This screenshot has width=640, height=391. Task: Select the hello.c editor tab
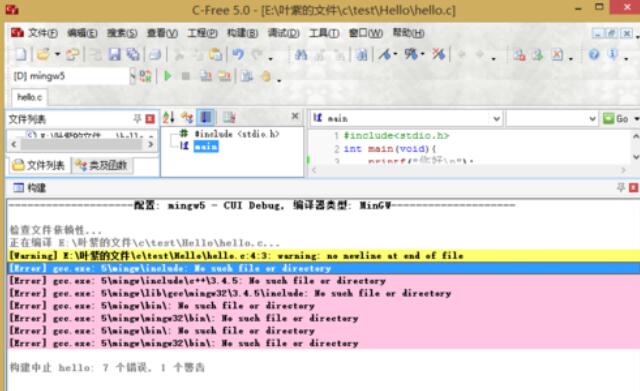pyautogui.click(x=29, y=97)
